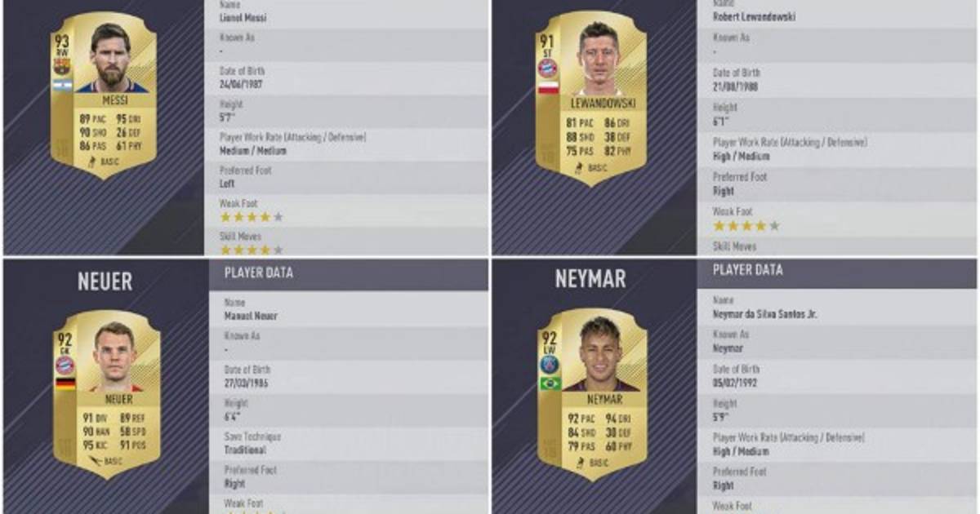The height and width of the screenshot is (514, 980).
Task: Open the Player Data header above Neymar's details
Action: (x=837, y=271)
